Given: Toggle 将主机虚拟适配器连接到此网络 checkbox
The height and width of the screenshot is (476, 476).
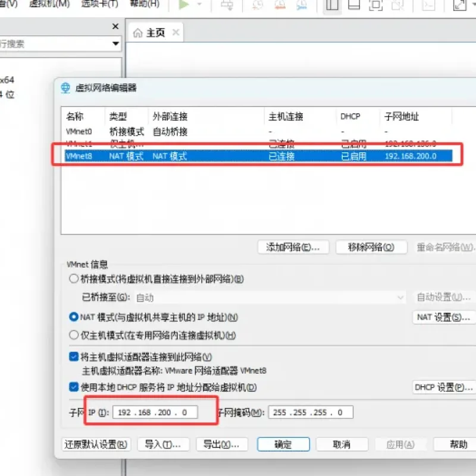Looking at the screenshot, I should 74,356.
